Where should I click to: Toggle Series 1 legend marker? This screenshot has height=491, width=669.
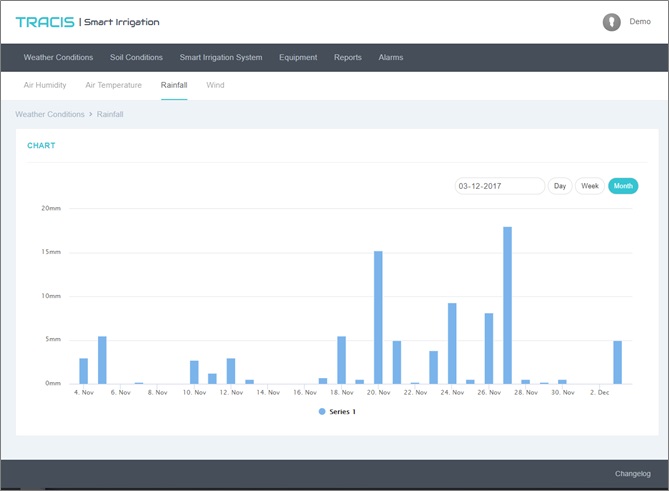(322, 412)
